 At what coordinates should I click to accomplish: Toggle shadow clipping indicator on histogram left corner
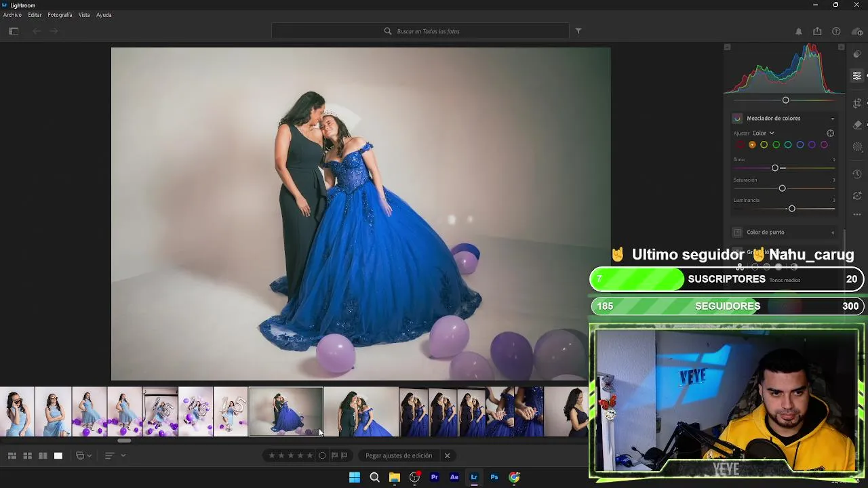[727, 47]
